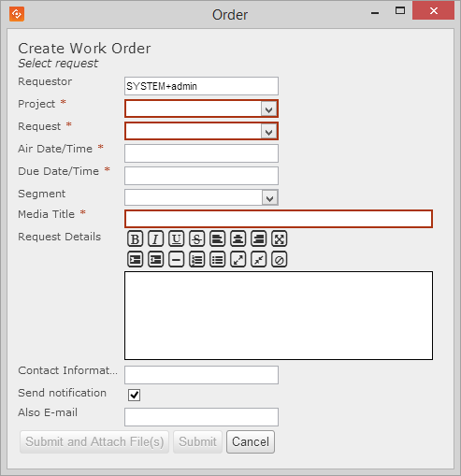Click the Cancel button
The width and height of the screenshot is (461, 476).
pyautogui.click(x=251, y=441)
